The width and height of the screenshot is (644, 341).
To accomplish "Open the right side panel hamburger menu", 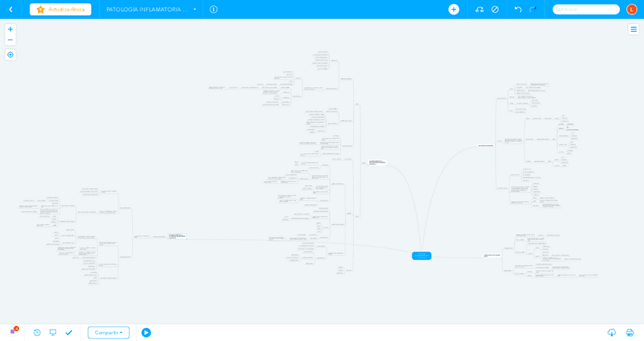I will (633, 29).
